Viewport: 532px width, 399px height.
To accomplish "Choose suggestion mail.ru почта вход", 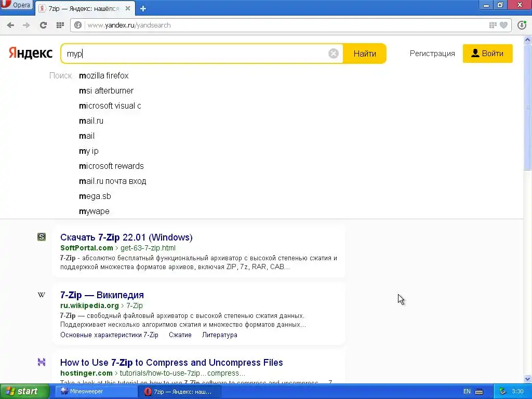I will pyautogui.click(x=113, y=181).
